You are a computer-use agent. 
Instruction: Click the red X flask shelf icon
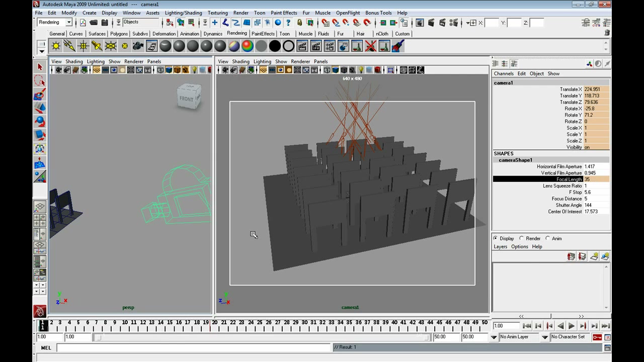(x=371, y=46)
